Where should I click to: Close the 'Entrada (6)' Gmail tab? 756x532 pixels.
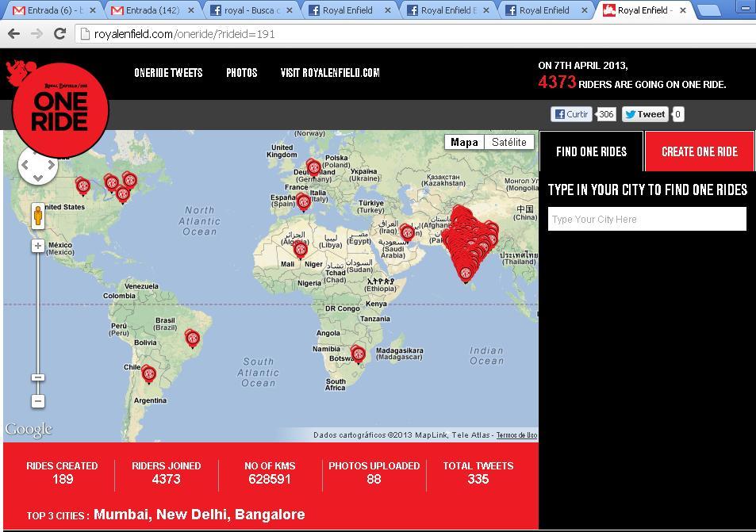[x=93, y=10]
